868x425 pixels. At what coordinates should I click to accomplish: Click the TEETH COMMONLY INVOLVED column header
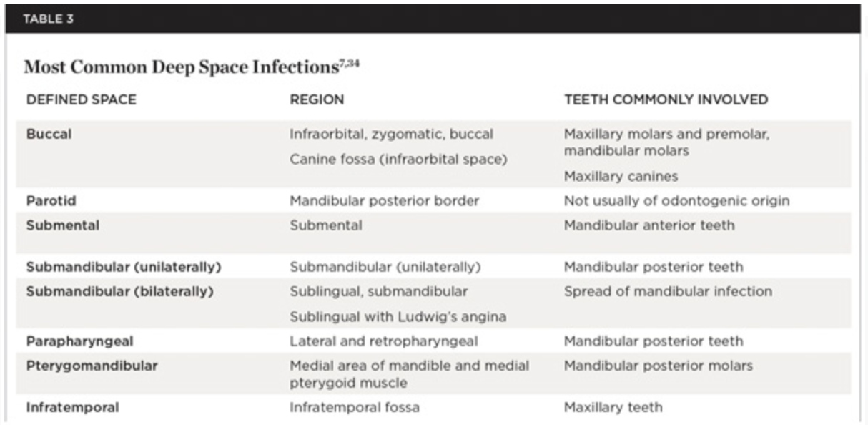pos(666,100)
